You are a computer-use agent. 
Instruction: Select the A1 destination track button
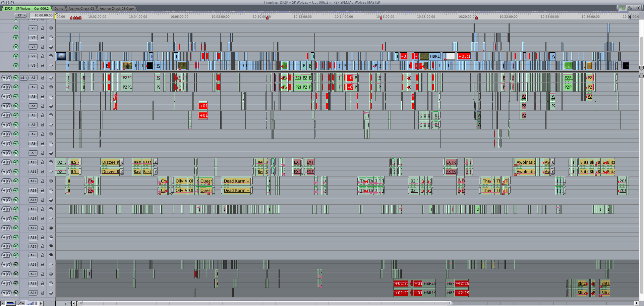pos(33,78)
